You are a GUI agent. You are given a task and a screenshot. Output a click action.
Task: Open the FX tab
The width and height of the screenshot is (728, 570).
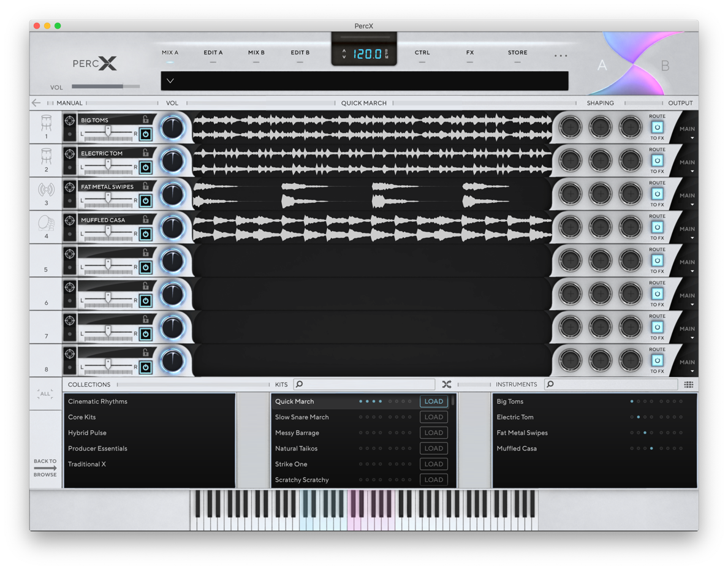(x=470, y=53)
